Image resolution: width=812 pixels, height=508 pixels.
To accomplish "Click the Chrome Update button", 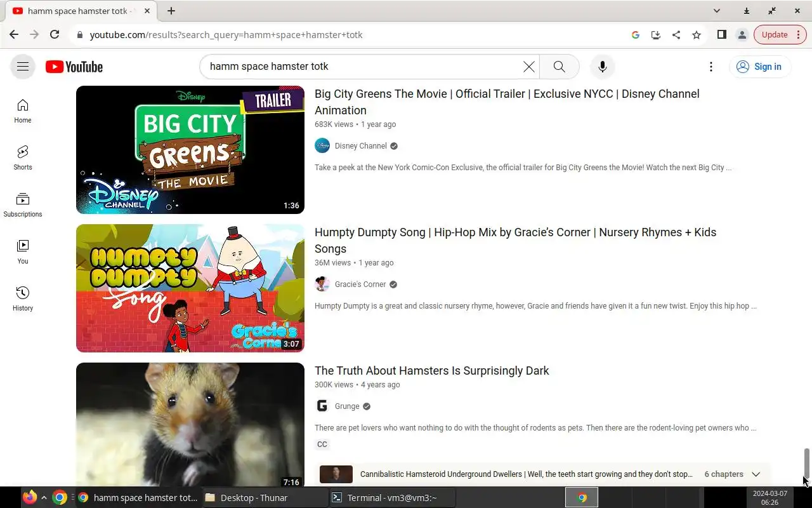I will [x=775, y=35].
